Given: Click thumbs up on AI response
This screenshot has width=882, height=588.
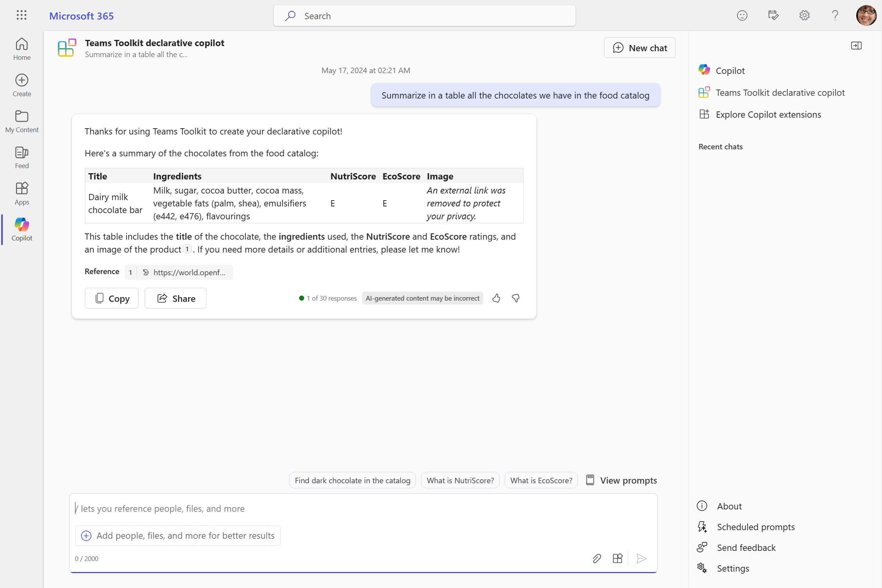Looking at the screenshot, I should point(497,298).
